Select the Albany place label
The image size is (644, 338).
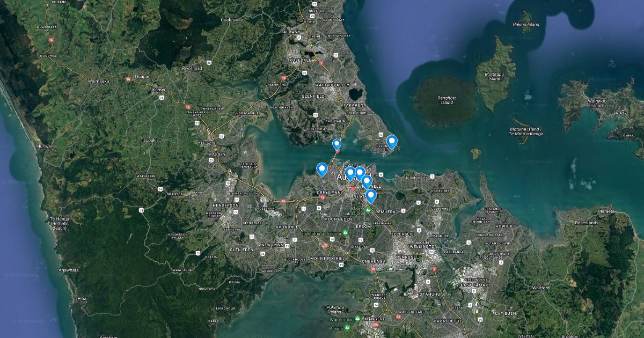[x=292, y=32]
